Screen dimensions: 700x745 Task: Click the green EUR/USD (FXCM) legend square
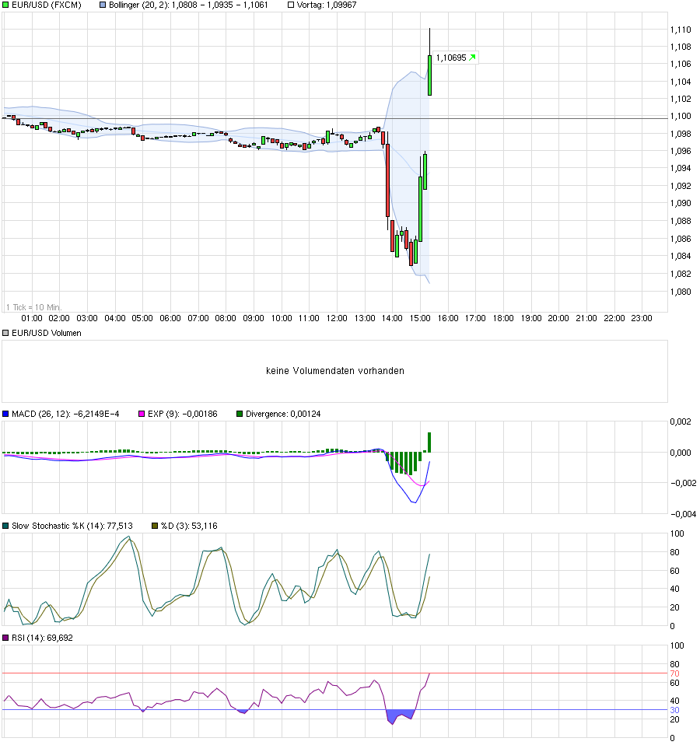5,5
